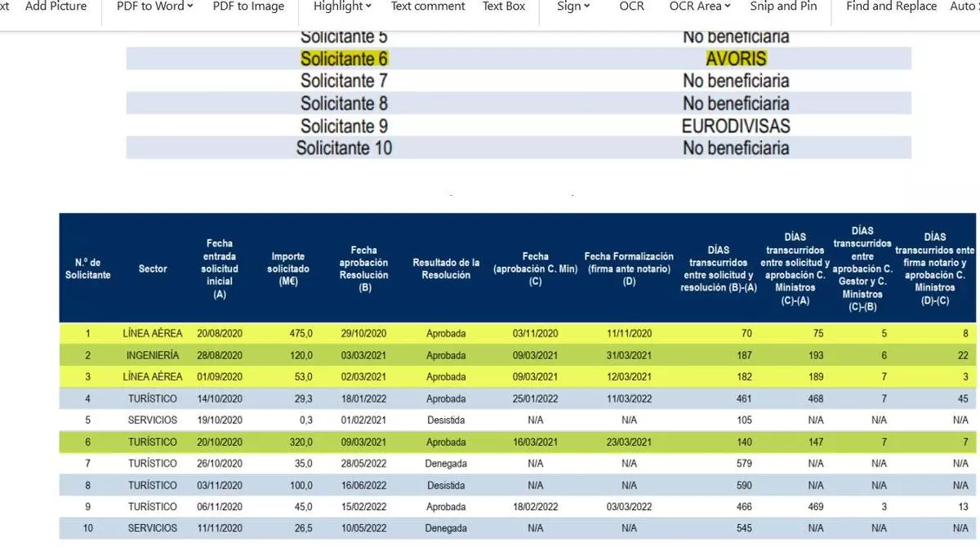Click the highlighted 'Solicitante 6' text
The image size is (980, 551).
(344, 59)
